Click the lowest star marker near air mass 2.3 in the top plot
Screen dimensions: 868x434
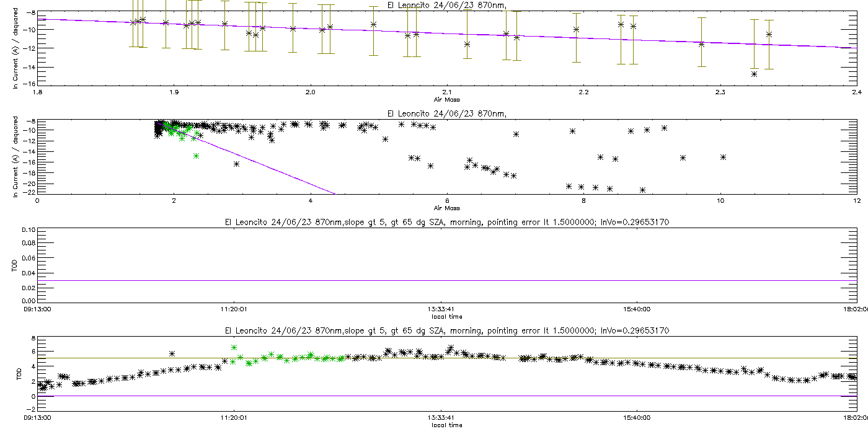pos(754,74)
